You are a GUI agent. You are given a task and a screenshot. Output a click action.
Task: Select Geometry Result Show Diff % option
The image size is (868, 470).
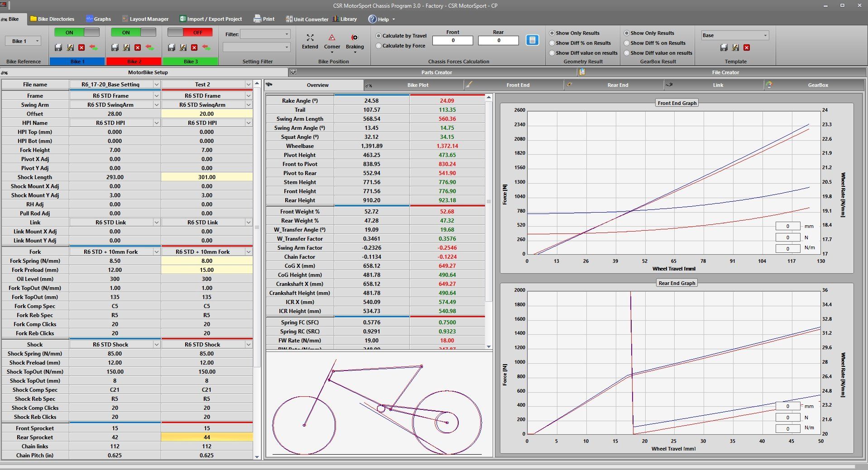coord(552,43)
